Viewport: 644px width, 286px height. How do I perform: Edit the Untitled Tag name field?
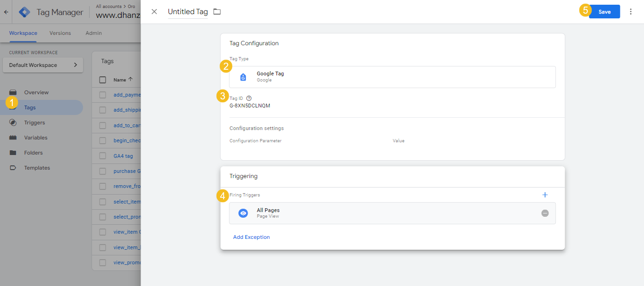188,12
